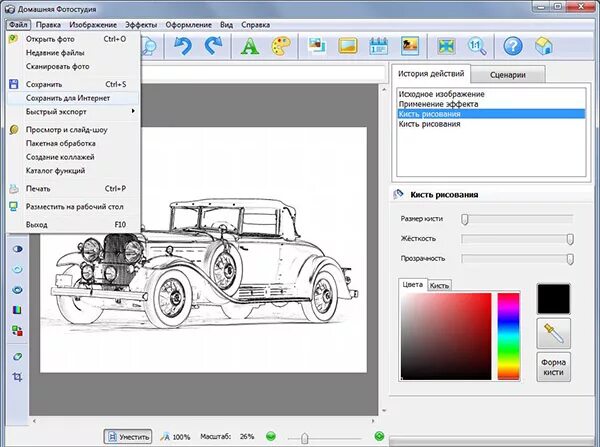Open the Изображение menu

93,24
